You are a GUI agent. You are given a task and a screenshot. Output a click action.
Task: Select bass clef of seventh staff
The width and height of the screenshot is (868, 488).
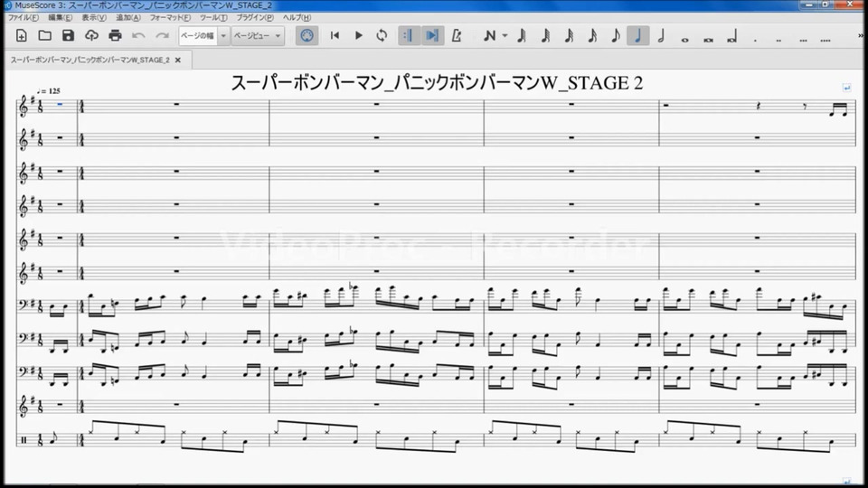coord(24,304)
